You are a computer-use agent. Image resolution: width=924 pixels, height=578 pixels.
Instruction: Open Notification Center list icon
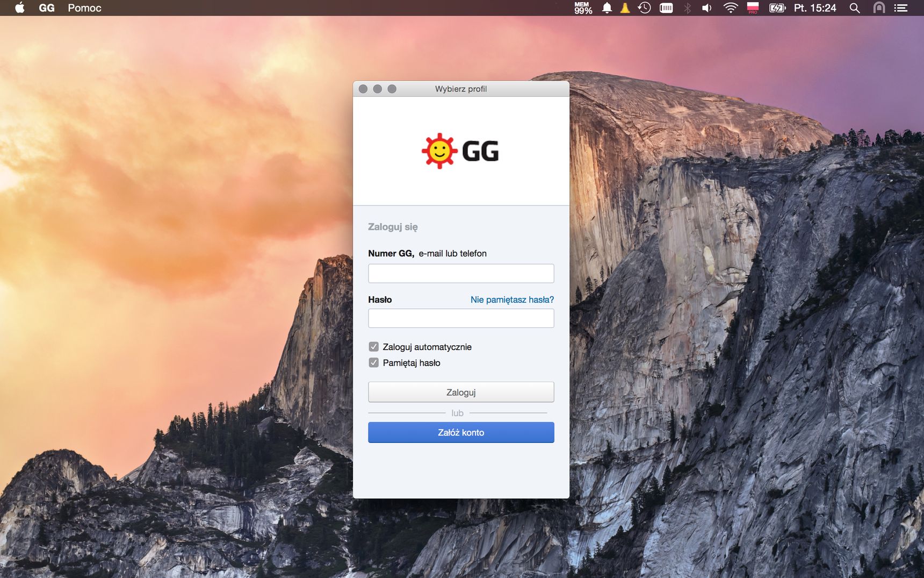901,8
